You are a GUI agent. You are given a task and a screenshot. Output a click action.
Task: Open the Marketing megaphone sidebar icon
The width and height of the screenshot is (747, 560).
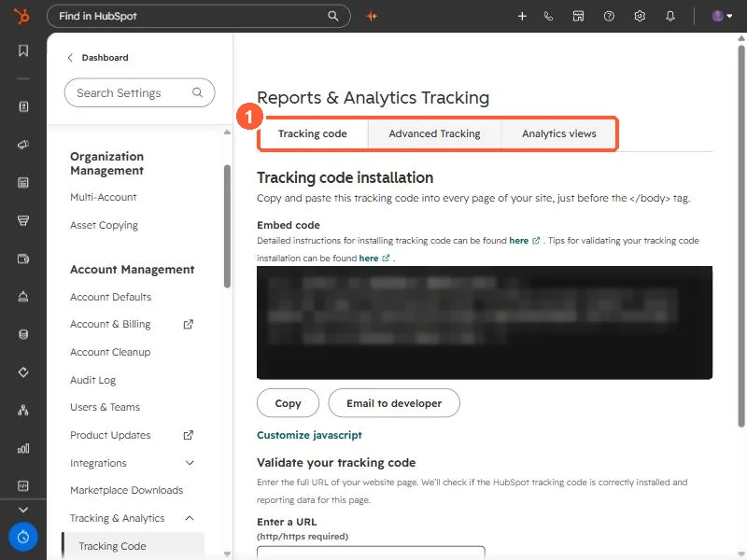22,145
